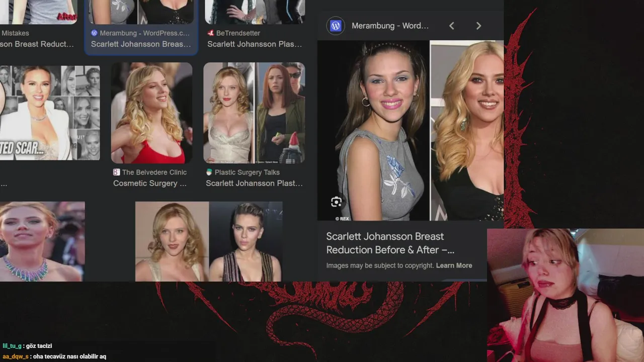Click chat username aa_dqw_s
Viewport: 644px width, 362px height.
click(x=15, y=356)
